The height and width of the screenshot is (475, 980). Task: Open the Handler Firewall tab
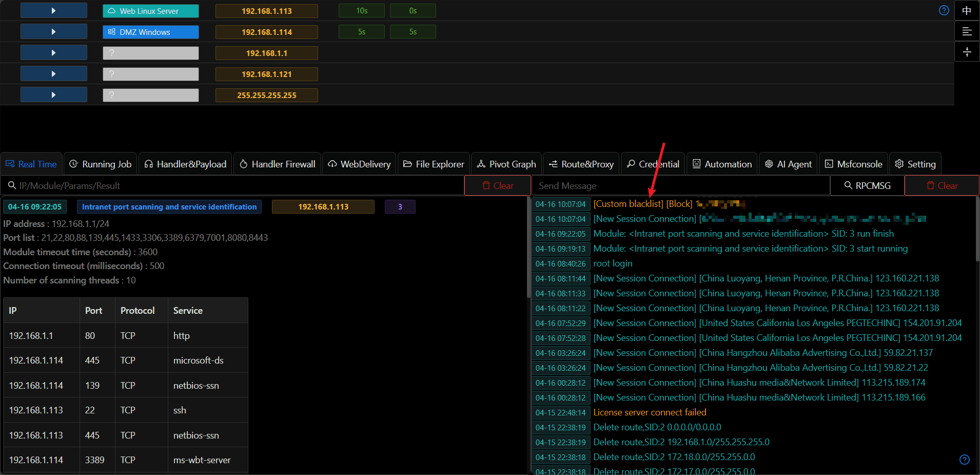[277, 164]
